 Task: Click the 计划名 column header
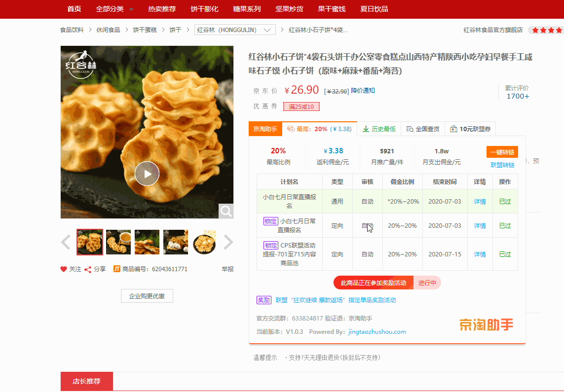(290, 182)
